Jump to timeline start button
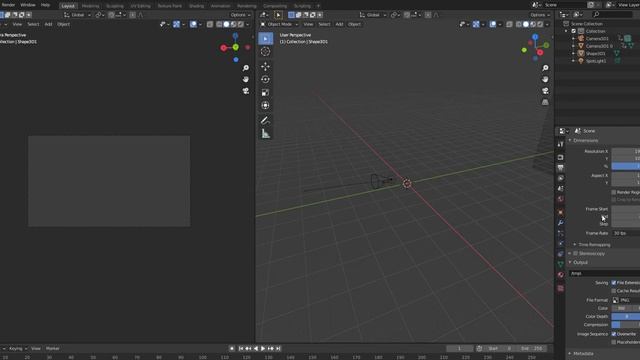The width and height of the screenshot is (640, 360). [241, 349]
